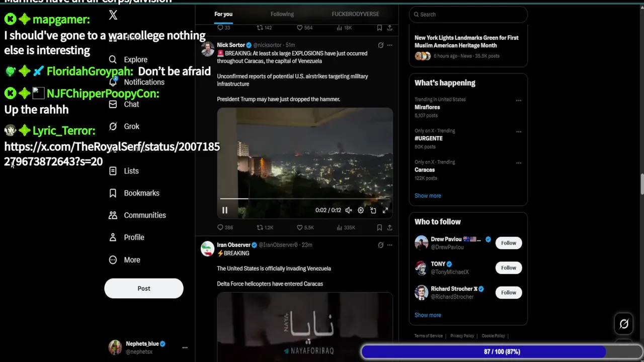Reply to Nick Sortor's post
This screenshot has width=644, height=362.
tap(224, 228)
